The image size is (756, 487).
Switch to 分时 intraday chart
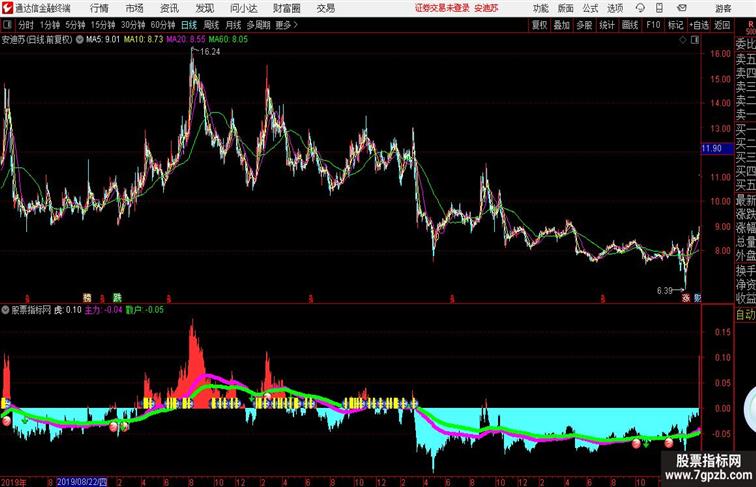click(x=26, y=25)
